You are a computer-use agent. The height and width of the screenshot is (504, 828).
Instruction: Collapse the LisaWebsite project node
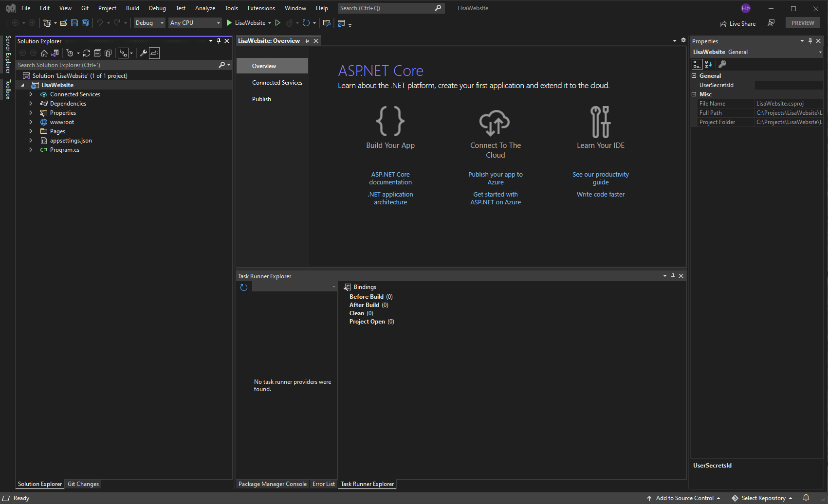click(x=22, y=85)
